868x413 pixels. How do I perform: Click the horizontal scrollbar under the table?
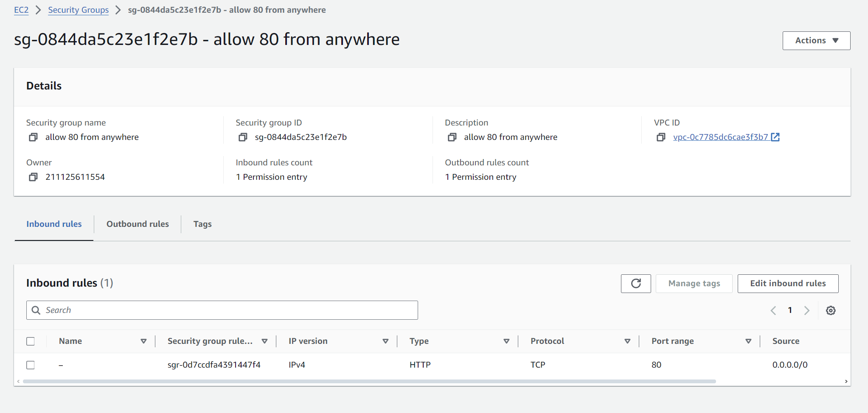369,382
